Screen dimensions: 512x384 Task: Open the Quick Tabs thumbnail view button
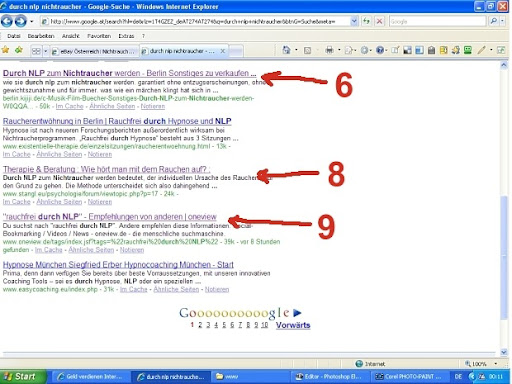point(36,51)
